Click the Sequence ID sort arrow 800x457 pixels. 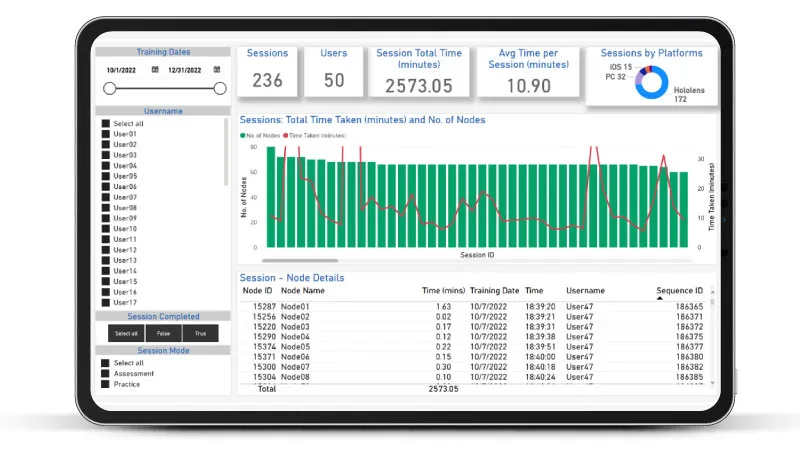[660, 298]
